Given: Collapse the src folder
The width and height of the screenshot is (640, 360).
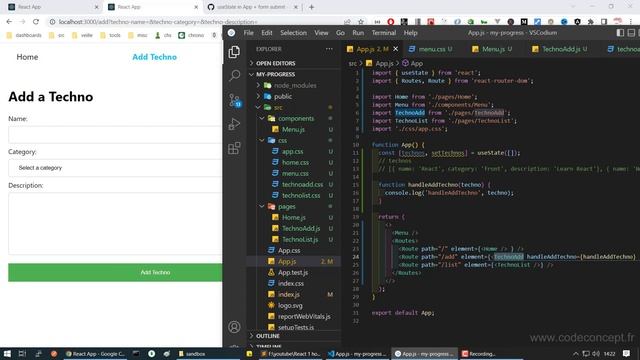Looking at the screenshot, I should coord(294,107).
